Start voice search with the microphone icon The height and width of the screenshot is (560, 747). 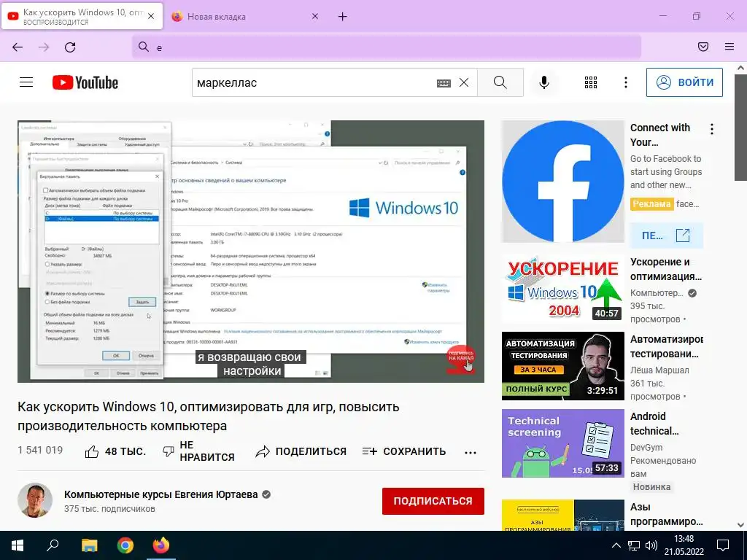(543, 82)
